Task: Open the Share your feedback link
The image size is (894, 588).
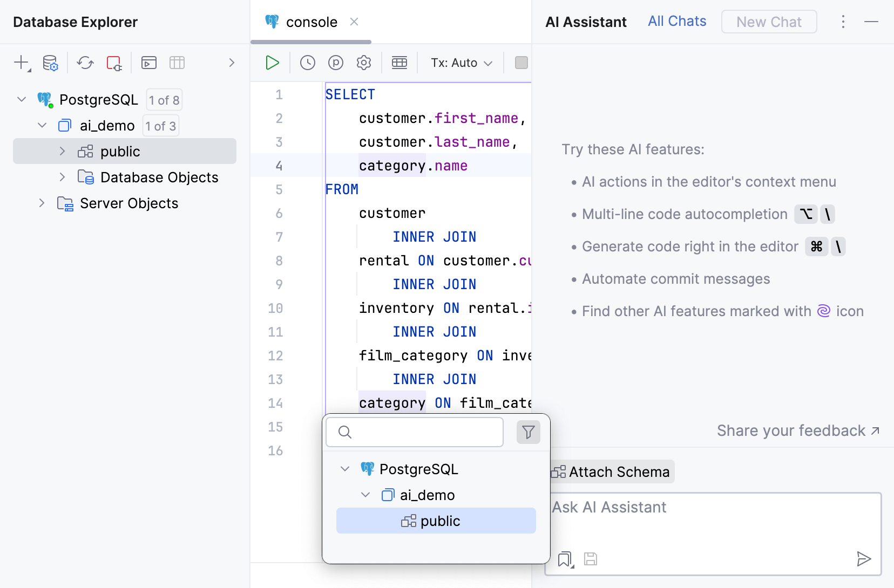Action: (x=798, y=430)
